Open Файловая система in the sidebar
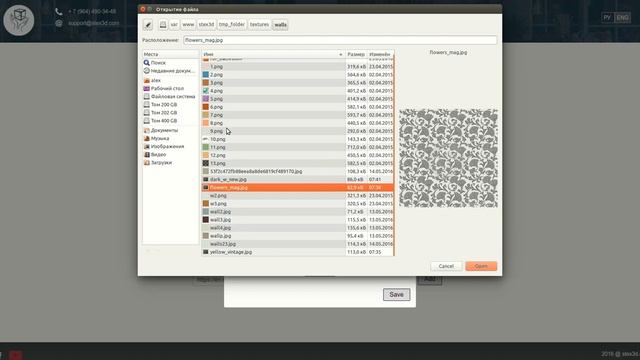The height and width of the screenshot is (360, 640). click(x=170, y=97)
